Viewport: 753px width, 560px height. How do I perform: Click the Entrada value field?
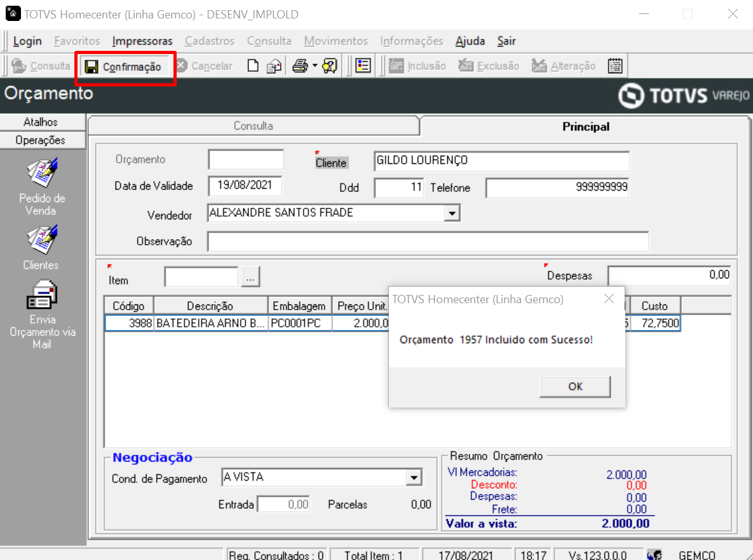point(284,504)
